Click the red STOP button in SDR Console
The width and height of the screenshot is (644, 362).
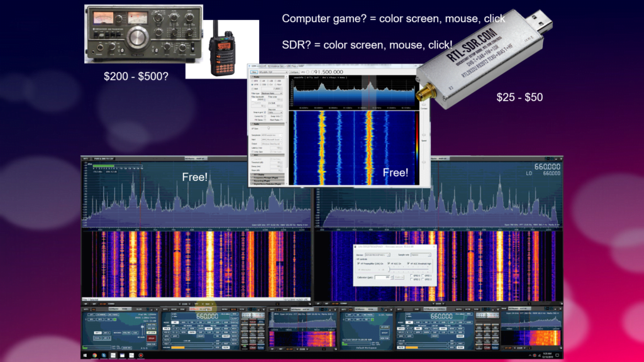pyautogui.click(x=152, y=339)
